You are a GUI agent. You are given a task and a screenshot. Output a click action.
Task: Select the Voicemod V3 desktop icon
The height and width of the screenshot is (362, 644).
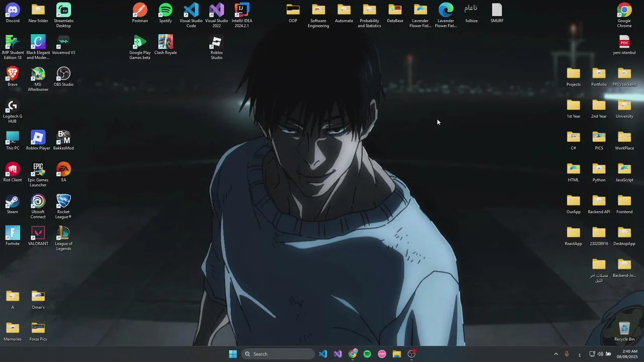[63, 45]
